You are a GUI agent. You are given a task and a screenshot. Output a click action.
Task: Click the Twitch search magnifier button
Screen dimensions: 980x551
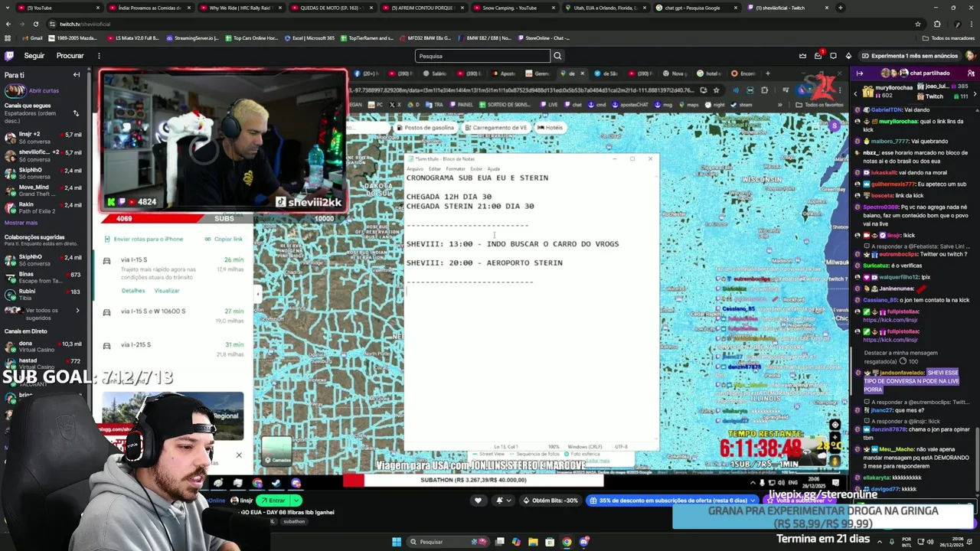point(557,56)
